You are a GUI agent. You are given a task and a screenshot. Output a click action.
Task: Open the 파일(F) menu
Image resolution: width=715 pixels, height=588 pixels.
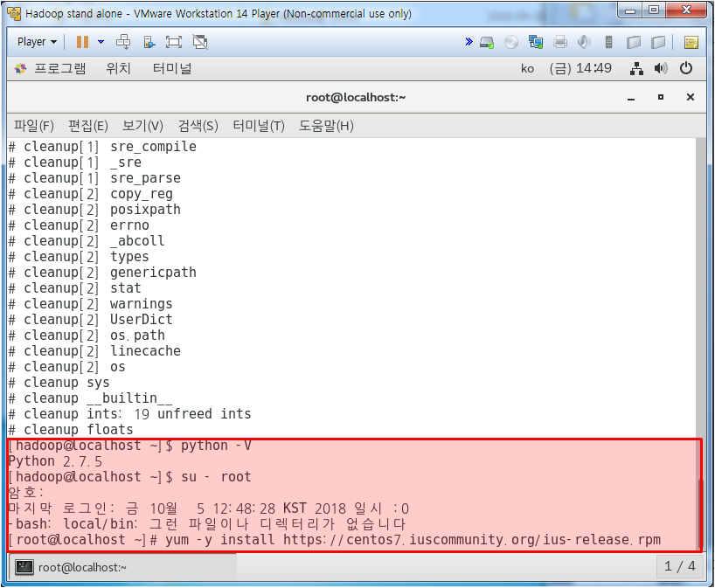click(x=34, y=126)
